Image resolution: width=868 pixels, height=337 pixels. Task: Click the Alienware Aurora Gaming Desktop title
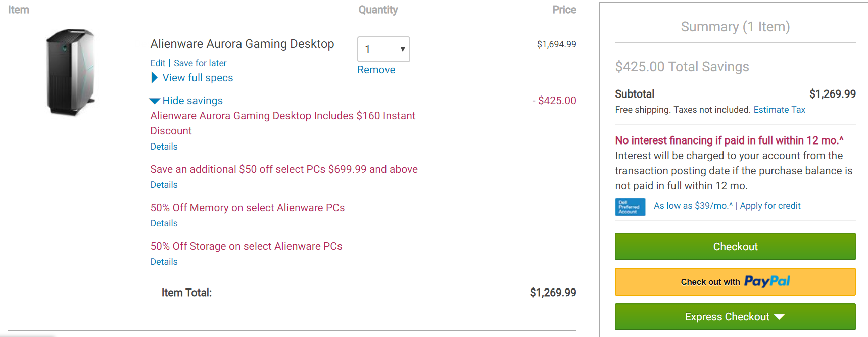click(x=242, y=44)
